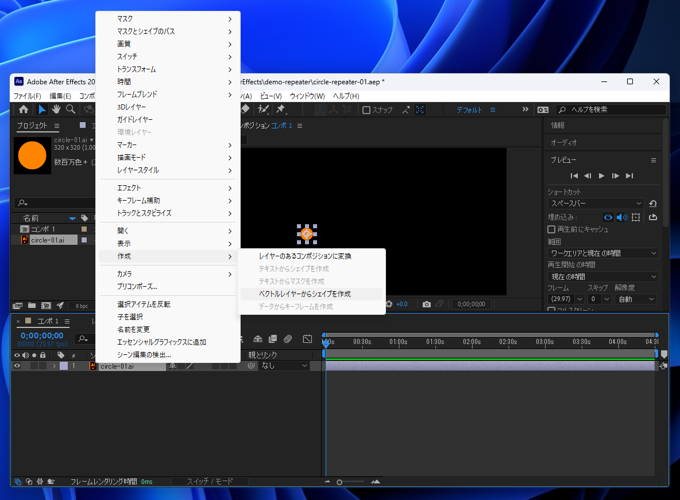Click the snapshot camera icon below the viewer
This screenshot has height=500, width=680.
pyautogui.click(x=426, y=304)
